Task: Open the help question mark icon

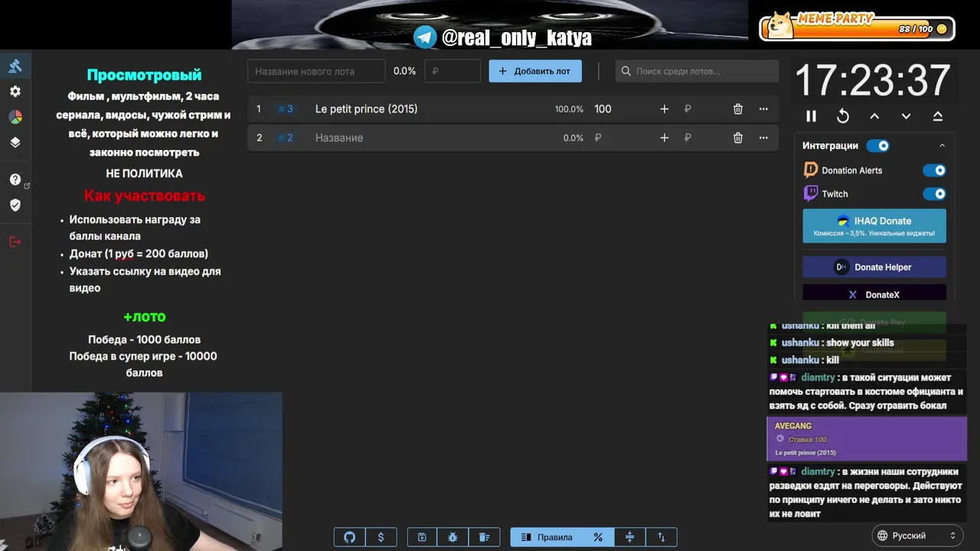Action: pyautogui.click(x=15, y=180)
